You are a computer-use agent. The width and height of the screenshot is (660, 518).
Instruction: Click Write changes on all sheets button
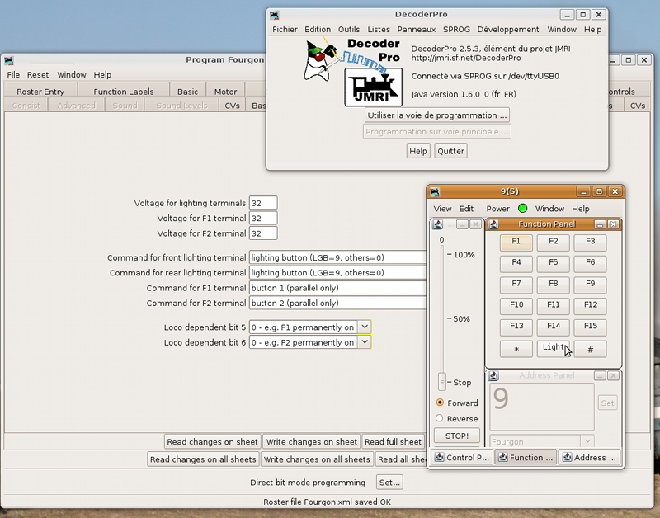(317, 459)
